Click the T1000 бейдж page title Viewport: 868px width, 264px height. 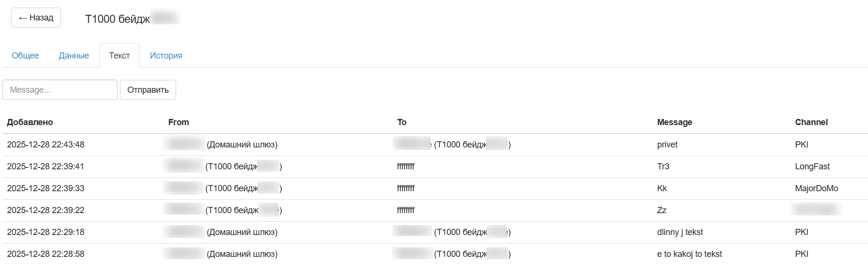pos(118,19)
